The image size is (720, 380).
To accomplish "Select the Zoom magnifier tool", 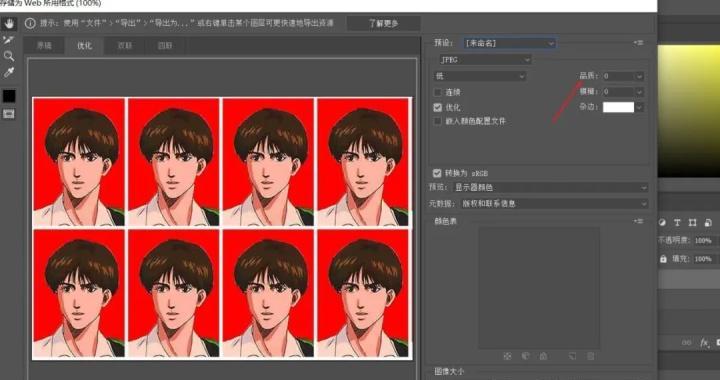I will [x=8, y=56].
